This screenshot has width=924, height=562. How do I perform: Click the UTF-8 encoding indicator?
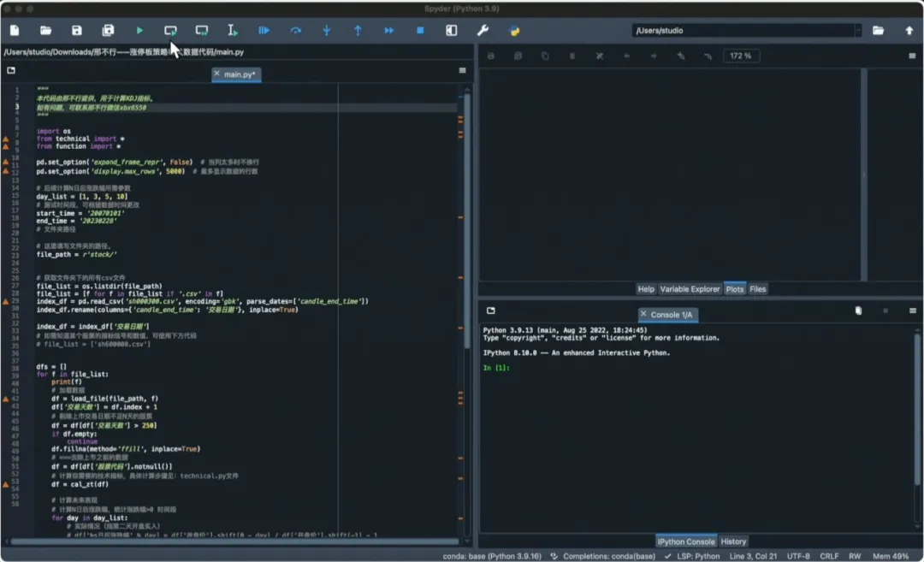click(x=798, y=556)
